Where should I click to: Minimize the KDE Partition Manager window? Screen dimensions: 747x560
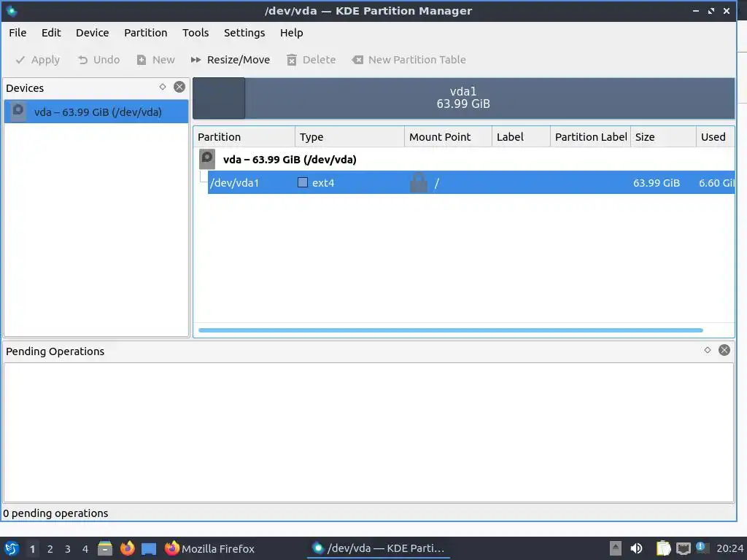[x=695, y=10]
